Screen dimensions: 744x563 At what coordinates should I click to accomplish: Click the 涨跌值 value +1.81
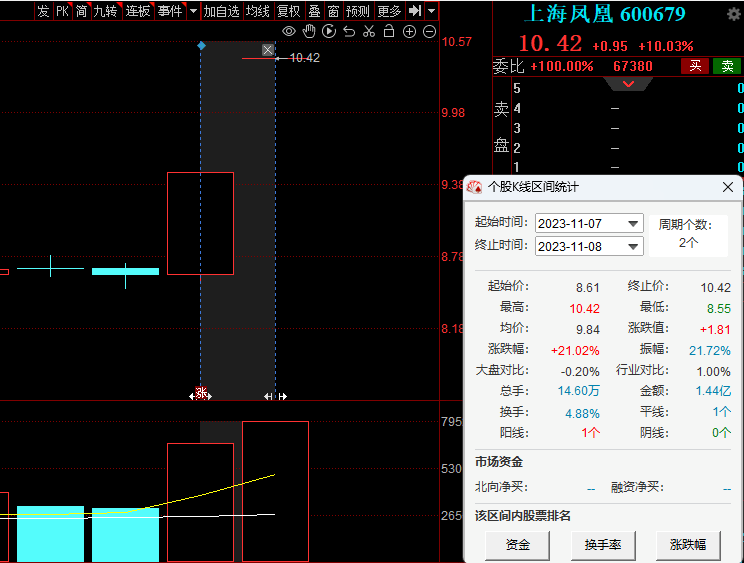(x=715, y=330)
